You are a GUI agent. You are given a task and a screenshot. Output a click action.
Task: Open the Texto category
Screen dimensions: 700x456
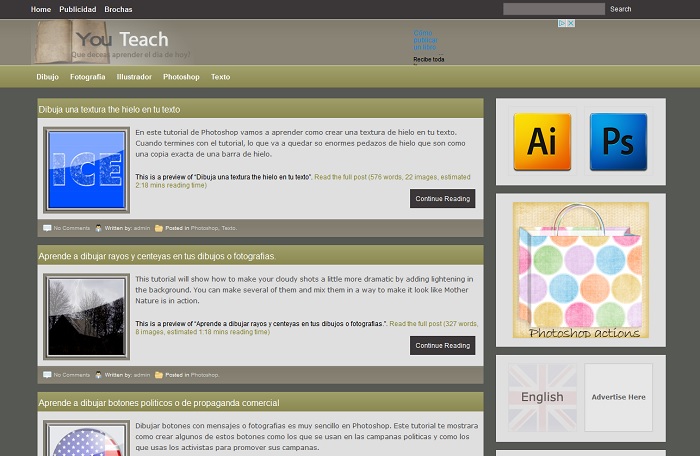(x=220, y=77)
